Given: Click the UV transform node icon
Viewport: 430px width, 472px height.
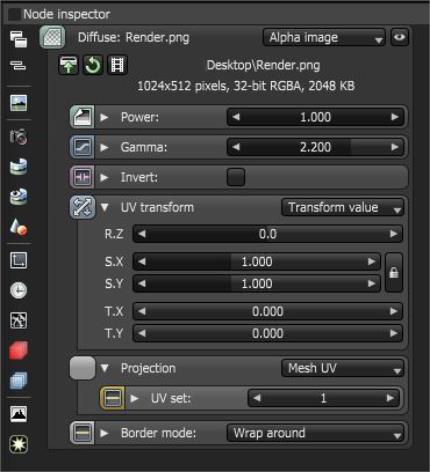Looking at the screenshot, I should pyautogui.click(x=82, y=207).
